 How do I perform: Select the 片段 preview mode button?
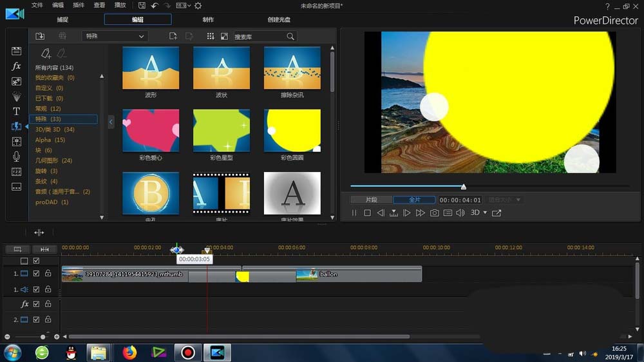[372, 200]
